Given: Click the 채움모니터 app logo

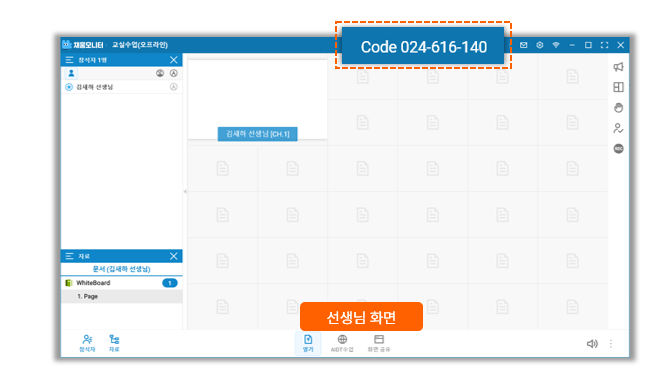Looking at the screenshot, I should pos(83,45).
